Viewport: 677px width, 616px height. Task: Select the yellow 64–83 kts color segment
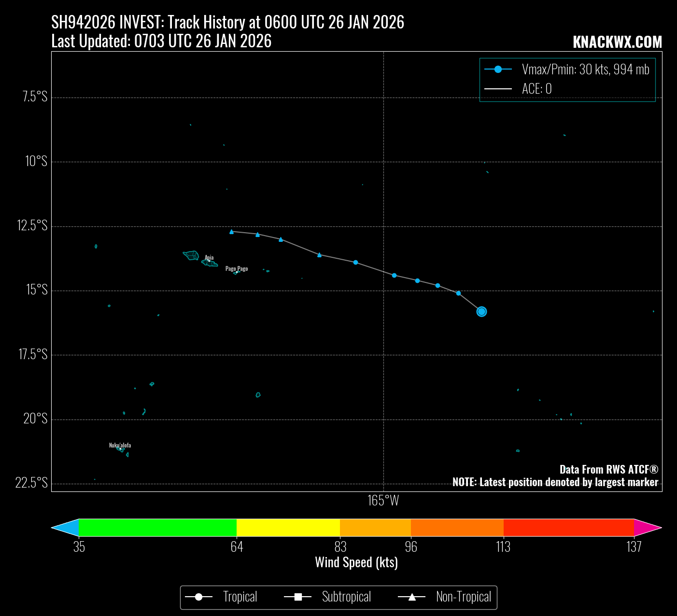click(x=288, y=528)
